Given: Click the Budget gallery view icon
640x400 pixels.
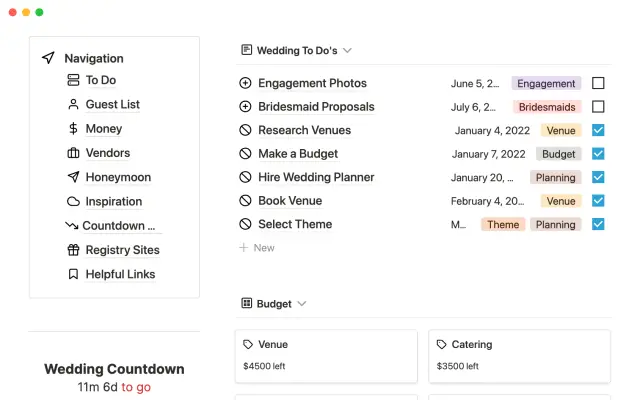Looking at the screenshot, I should (247, 303).
